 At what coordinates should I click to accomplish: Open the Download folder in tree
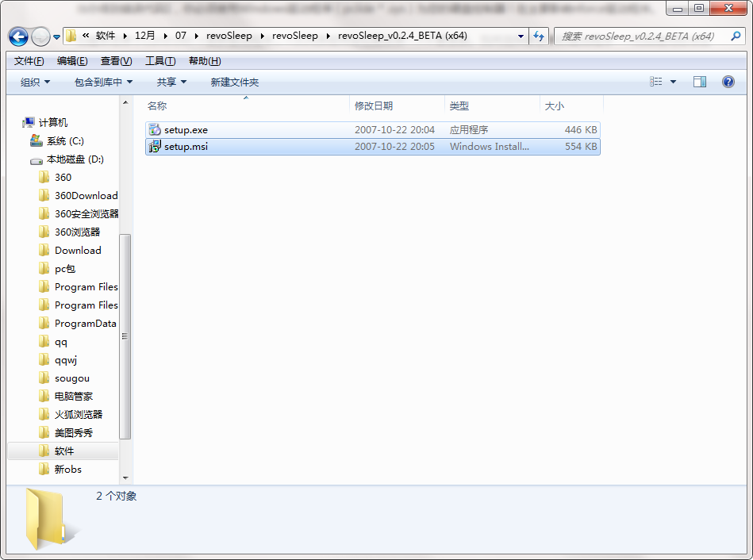(78, 250)
